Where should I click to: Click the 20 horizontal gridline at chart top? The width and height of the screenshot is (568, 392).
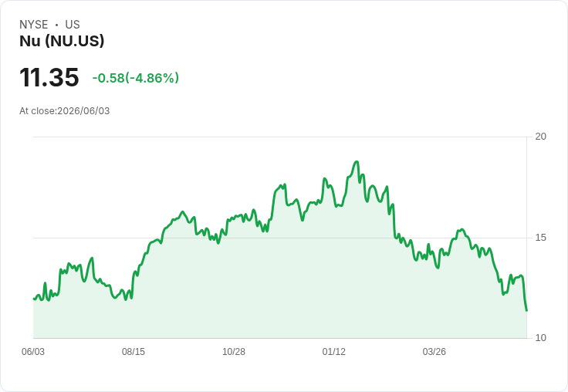[x=279, y=137]
